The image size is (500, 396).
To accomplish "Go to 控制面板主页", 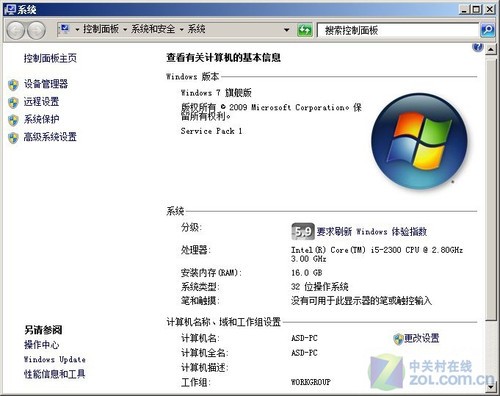I will 50,58.
